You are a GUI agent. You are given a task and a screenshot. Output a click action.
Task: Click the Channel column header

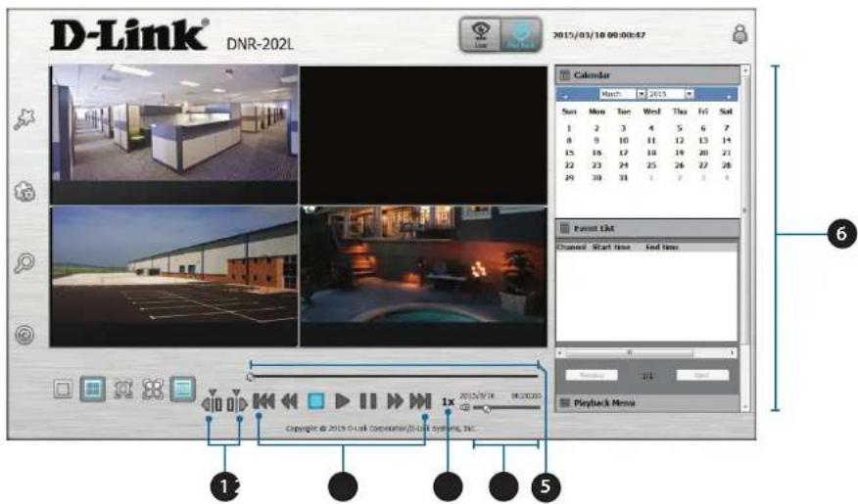click(x=572, y=247)
